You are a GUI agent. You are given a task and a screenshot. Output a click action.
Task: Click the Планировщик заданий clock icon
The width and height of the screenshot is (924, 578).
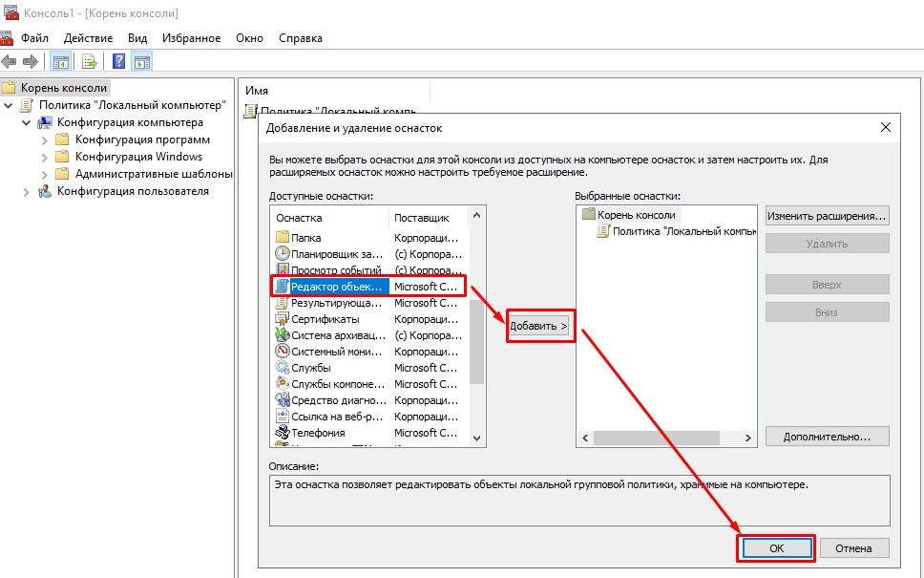[x=283, y=253]
